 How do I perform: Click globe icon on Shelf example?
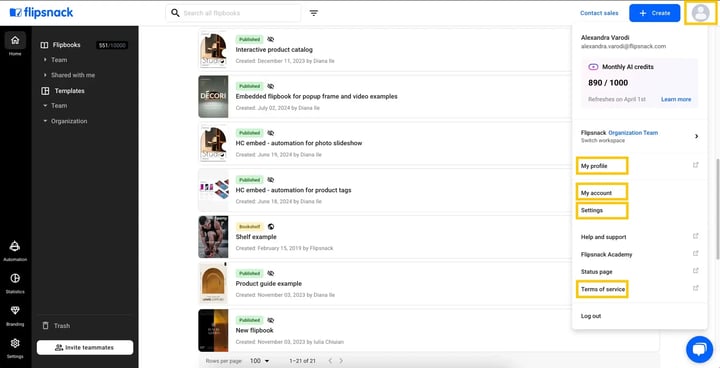tap(271, 226)
